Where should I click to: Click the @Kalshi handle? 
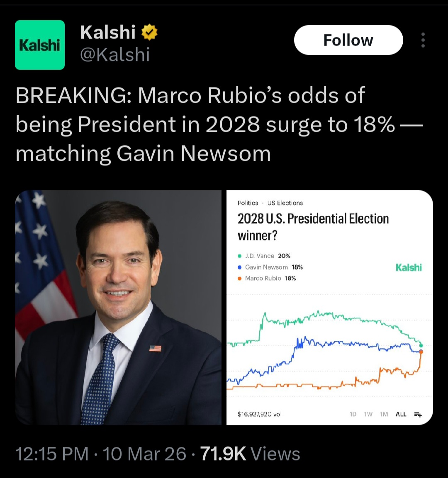(114, 55)
